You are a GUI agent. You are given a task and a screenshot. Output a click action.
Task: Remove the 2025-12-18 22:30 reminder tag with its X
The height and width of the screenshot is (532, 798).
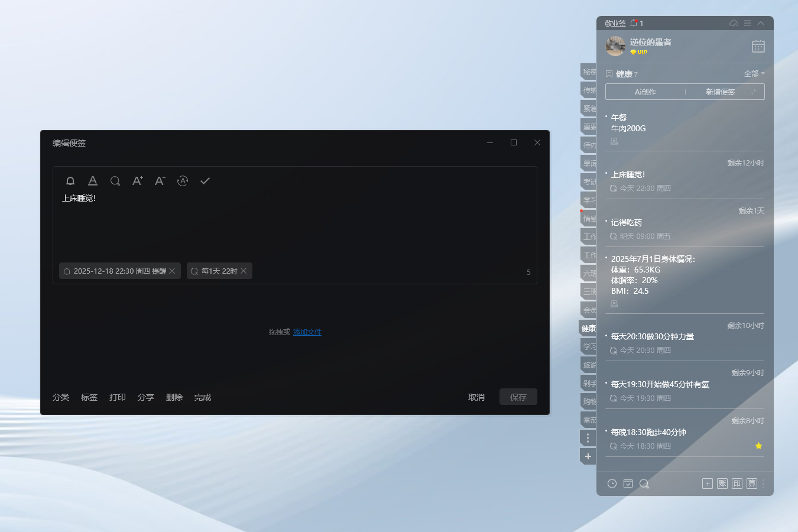[172, 271]
